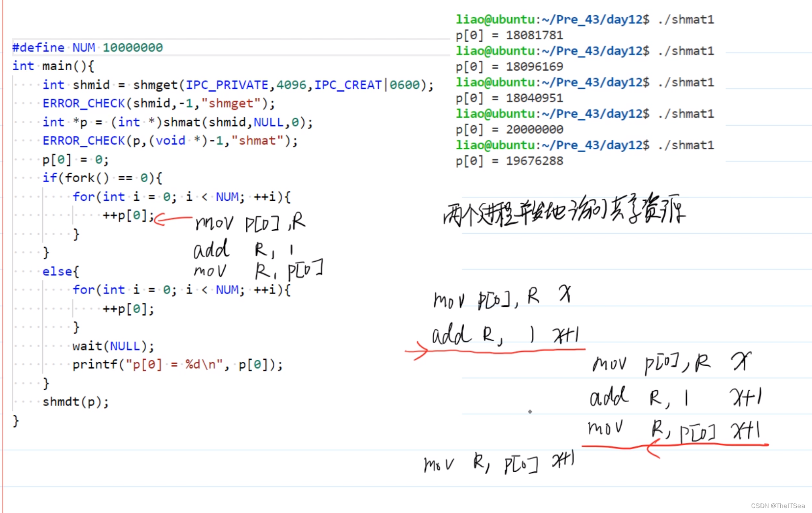Click the 0600 permission value
Image resolution: width=812 pixels, height=513 pixels.
pos(405,85)
